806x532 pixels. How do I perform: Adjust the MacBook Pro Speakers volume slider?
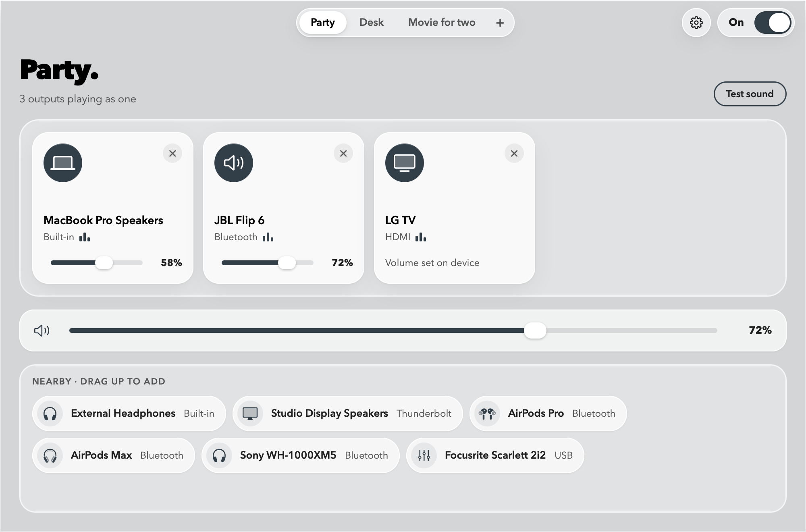pos(97,263)
